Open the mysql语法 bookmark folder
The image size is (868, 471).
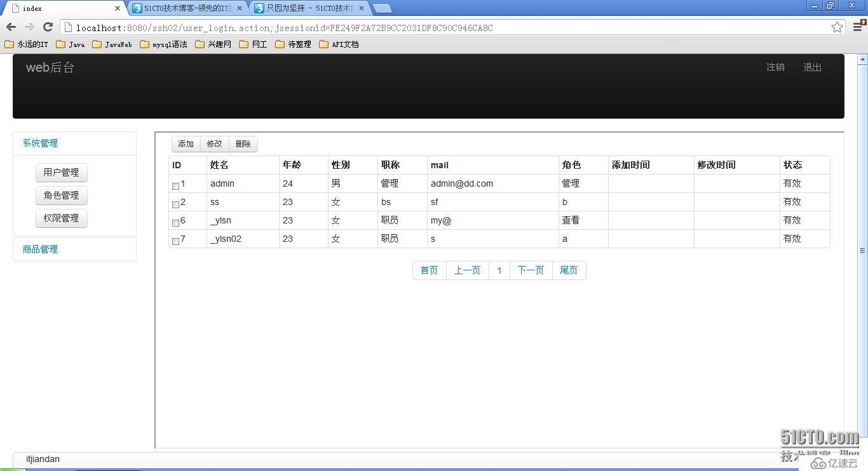[x=163, y=44]
